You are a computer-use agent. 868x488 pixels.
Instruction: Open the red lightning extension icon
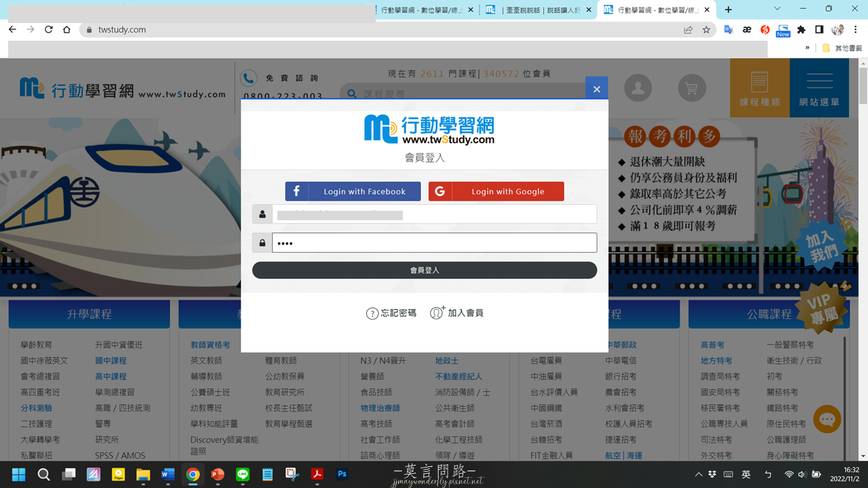pyautogui.click(x=765, y=30)
